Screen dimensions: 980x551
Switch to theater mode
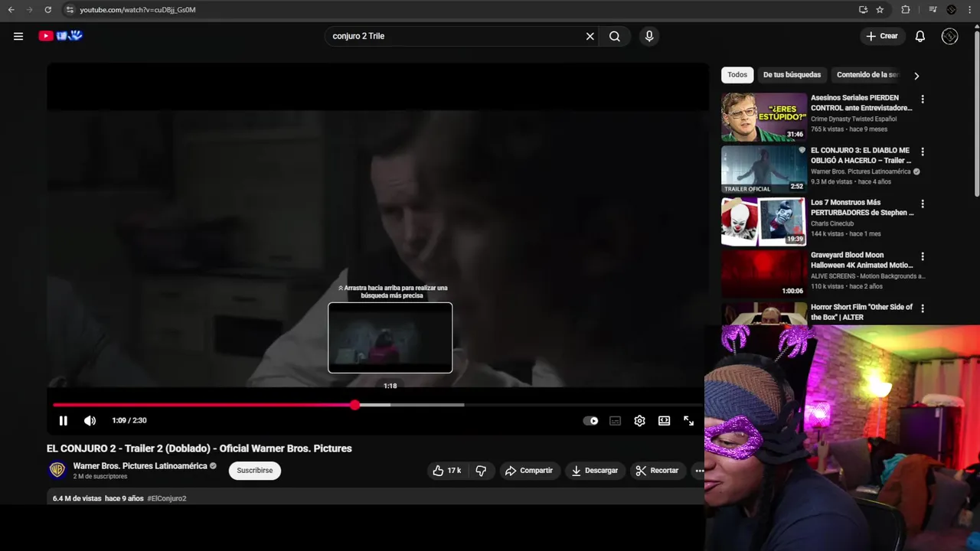coord(664,421)
